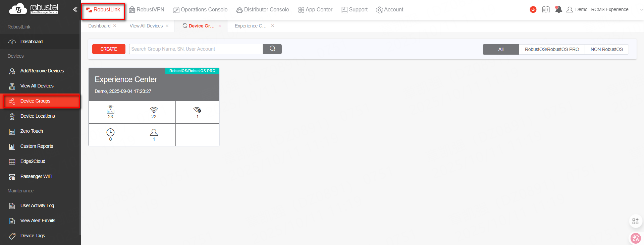Click the online devices WiFi icon showing 22
Image resolution: width=644 pixels, height=245 pixels.
pyautogui.click(x=154, y=110)
